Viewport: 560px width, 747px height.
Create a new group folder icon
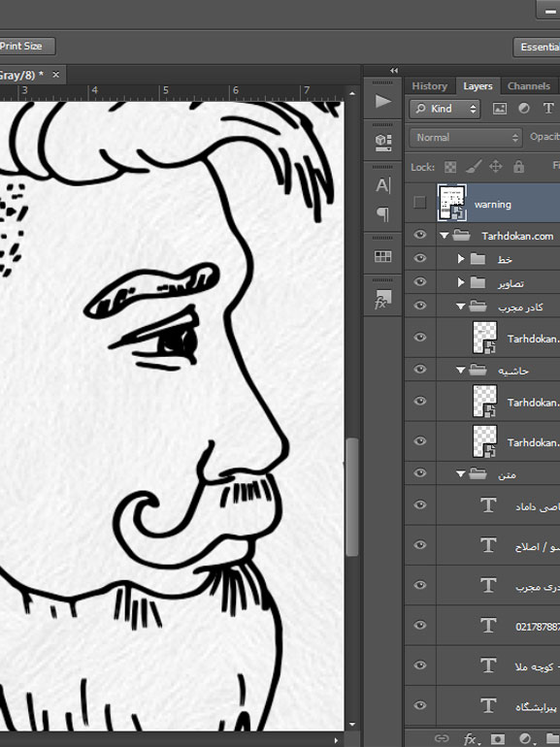point(553,739)
